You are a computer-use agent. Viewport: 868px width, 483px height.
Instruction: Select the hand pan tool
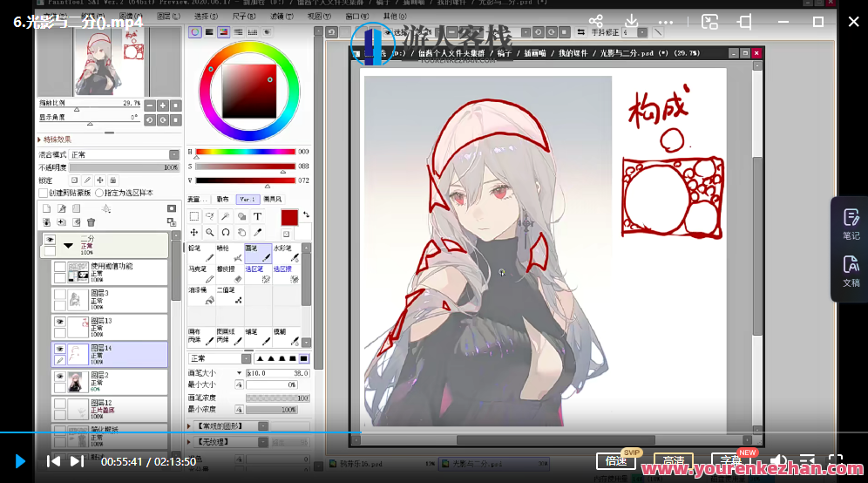pyautogui.click(x=241, y=233)
